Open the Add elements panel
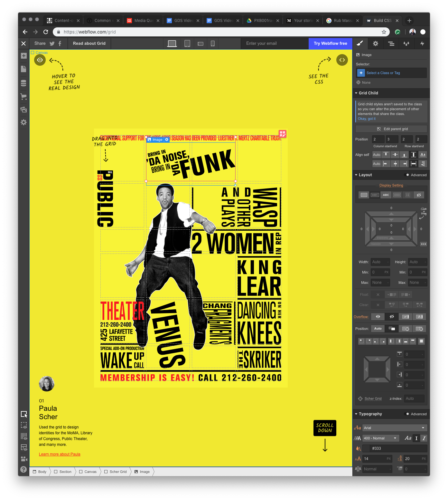Viewport: 448px width, 500px height. tap(23, 56)
